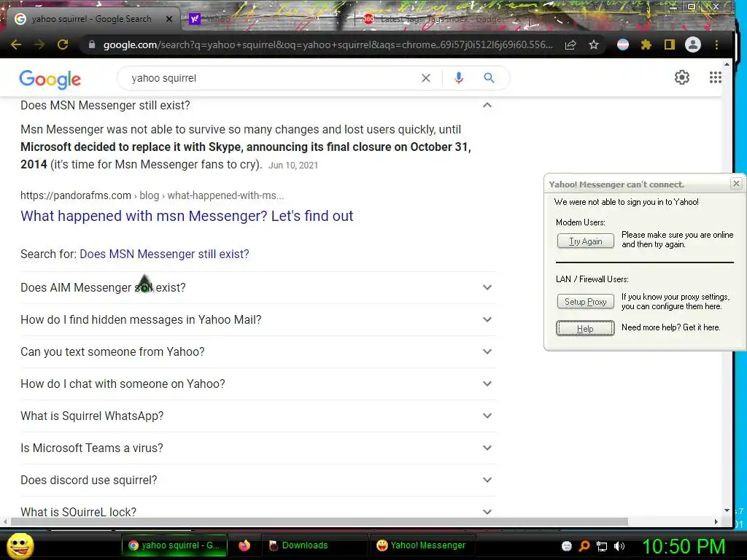747x560 pixels.
Task: Start voice search with microphone icon
Action: pos(459,78)
